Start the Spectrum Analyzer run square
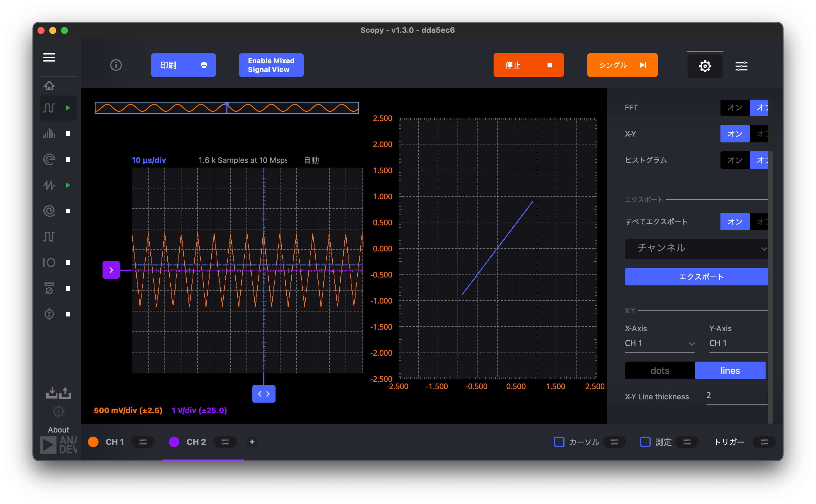 click(x=68, y=134)
